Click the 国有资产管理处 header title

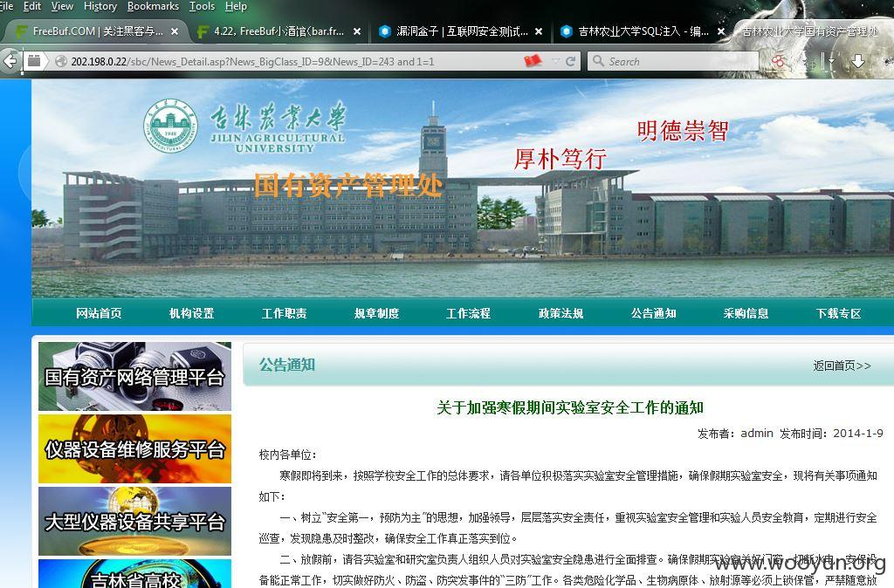point(347,185)
